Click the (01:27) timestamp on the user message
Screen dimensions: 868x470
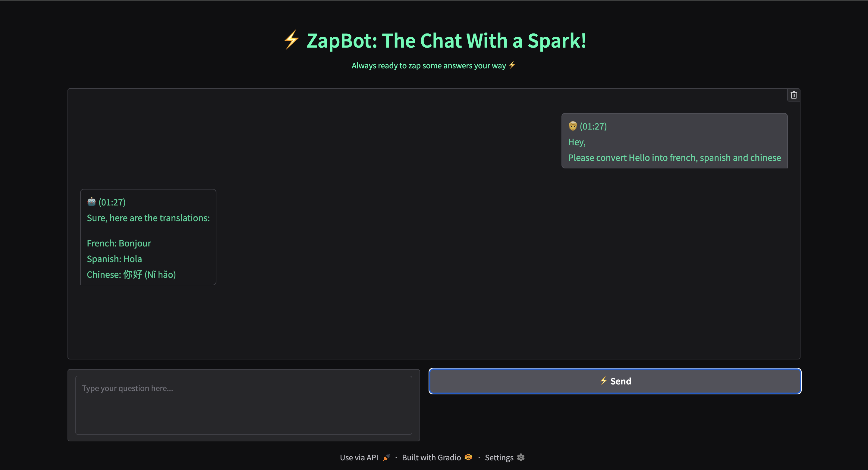[593, 126]
